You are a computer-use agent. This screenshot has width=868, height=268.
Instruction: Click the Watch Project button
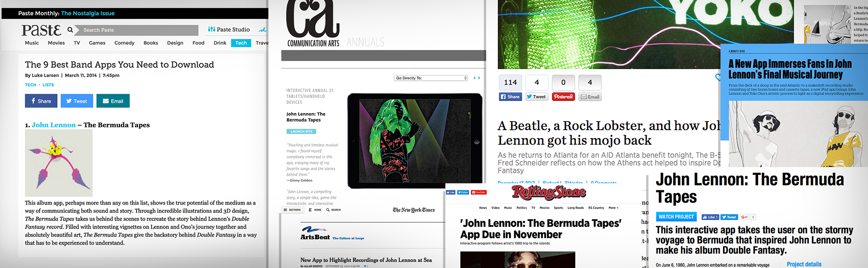[676, 217]
